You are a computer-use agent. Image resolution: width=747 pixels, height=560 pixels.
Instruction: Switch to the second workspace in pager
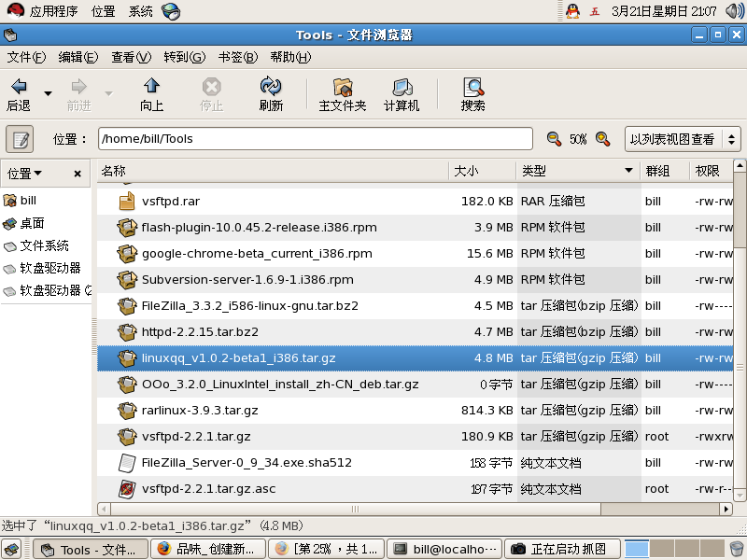(x=662, y=549)
